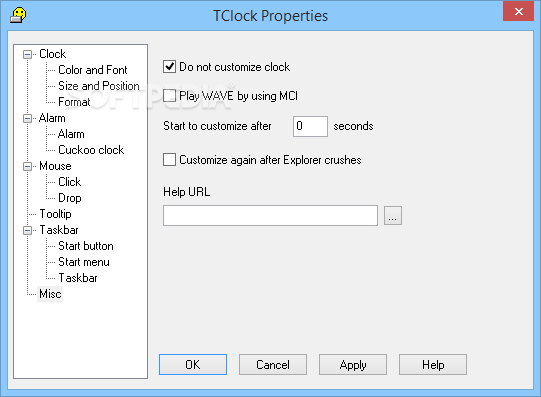
Task: Open Start menu settings
Action: pyautogui.click(x=84, y=262)
